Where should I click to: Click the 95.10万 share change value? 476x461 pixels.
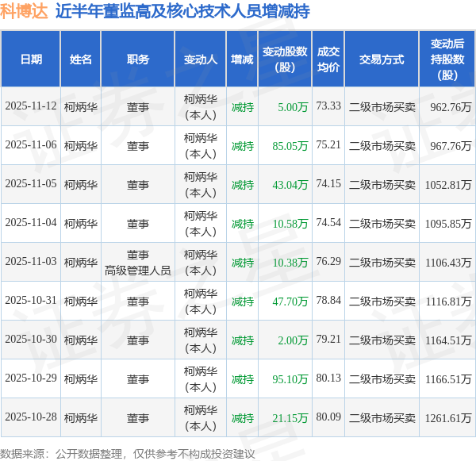click(290, 378)
